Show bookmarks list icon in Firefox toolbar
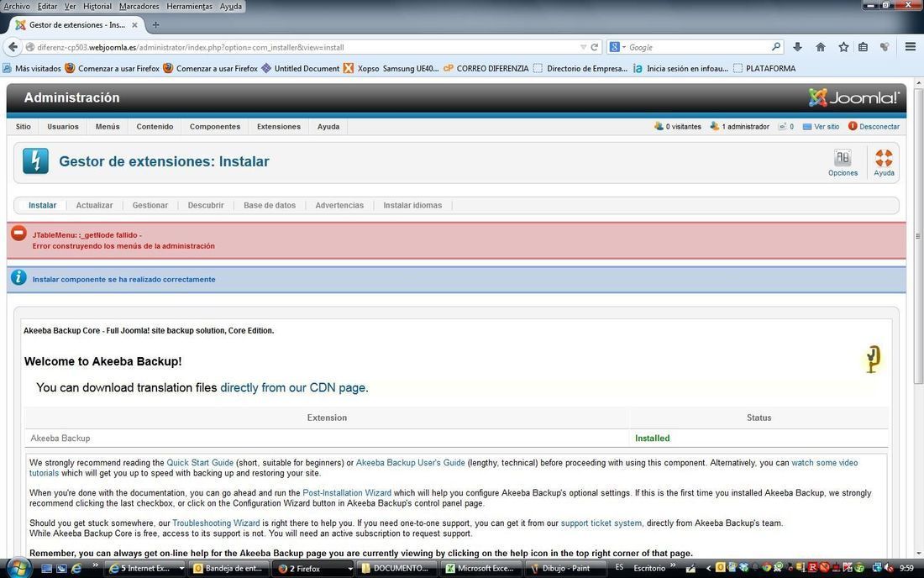This screenshot has width=924, height=578. pos(863,47)
